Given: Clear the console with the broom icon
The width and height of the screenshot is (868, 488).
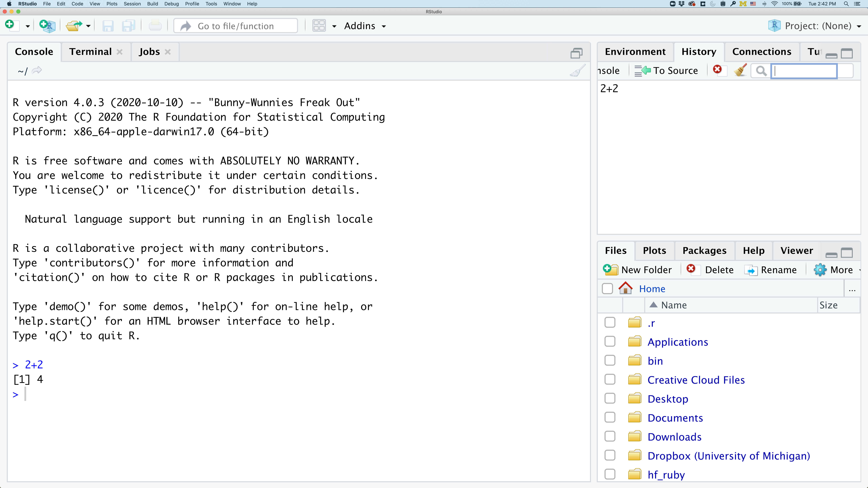Looking at the screenshot, I should 578,71.
